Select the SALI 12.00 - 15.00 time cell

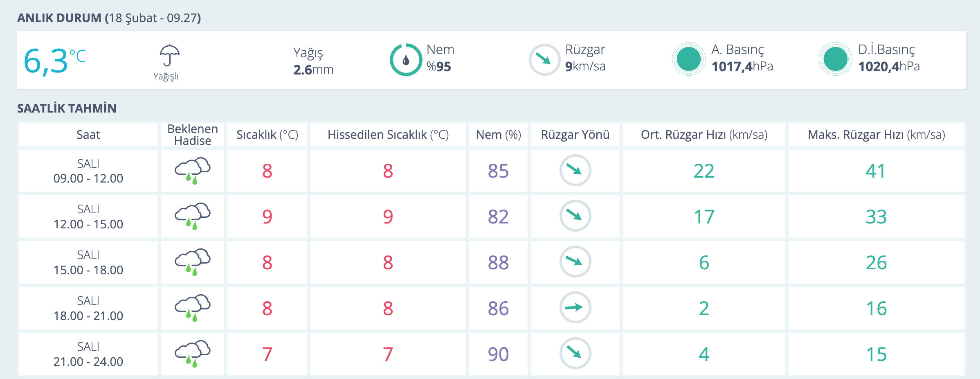[x=88, y=217]
